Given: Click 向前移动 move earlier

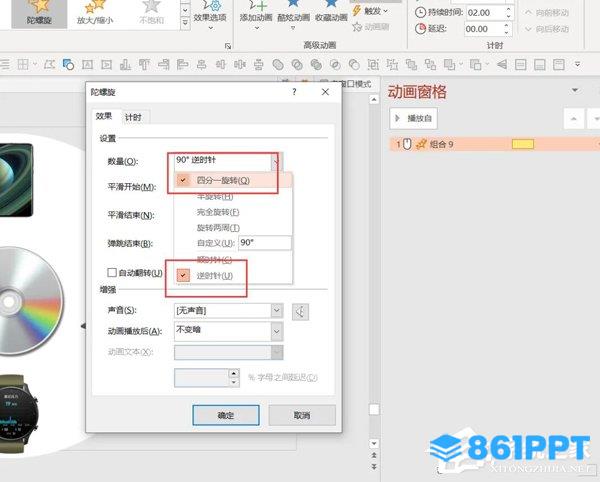Looking at the screenshot, I should coord(547,13).
